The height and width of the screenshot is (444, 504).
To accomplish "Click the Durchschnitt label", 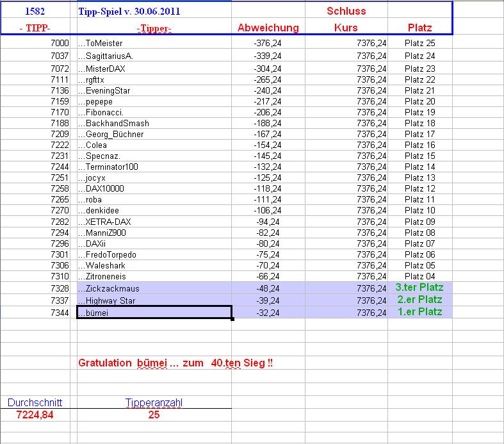I will 35,402.
